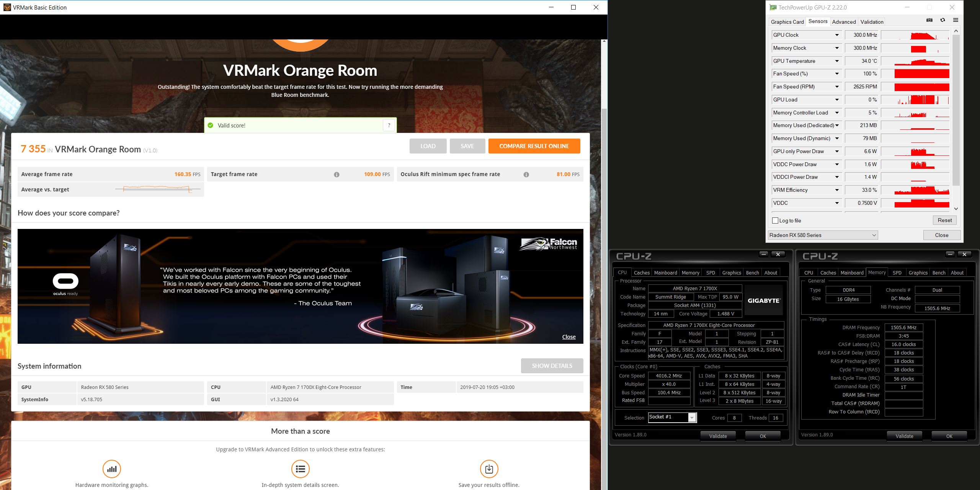Open Graphics tab in right CPU-Z window
Image resolution: width=980 pixels, height=490 pixels.
click(918, 273)
